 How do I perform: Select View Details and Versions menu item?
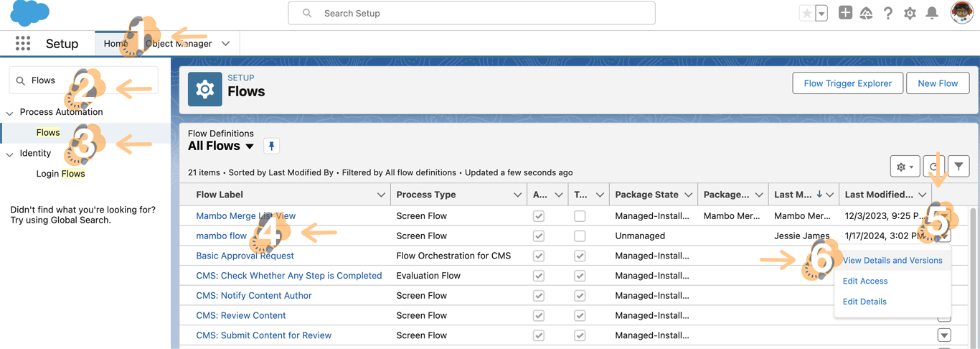click(892, 261)
